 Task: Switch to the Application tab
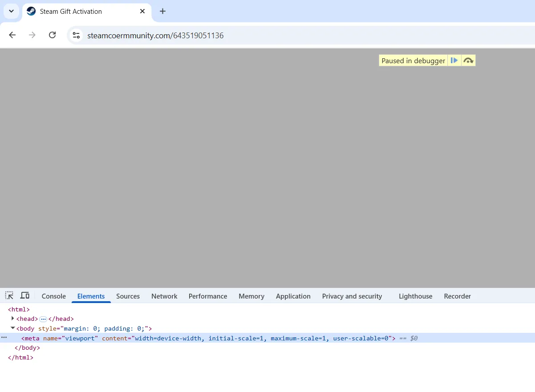click(293, 296)
